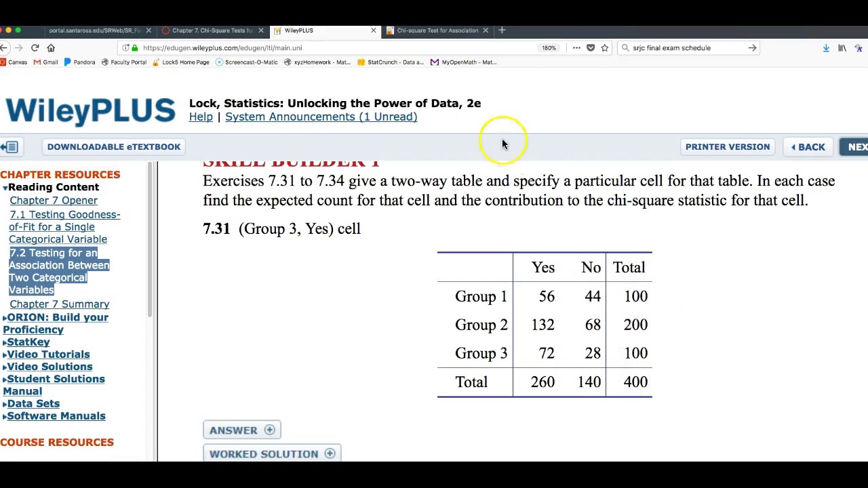This screenshot has height=488, width=868.
Task: Switch to Chi-square Test for Association tab
Action: point(437,30)
